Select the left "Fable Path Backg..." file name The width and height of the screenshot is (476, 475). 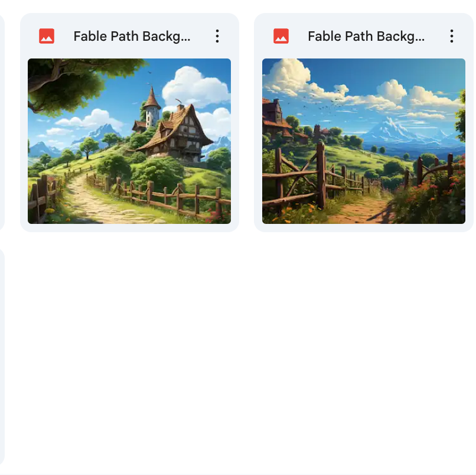click(x=132, y=37)
